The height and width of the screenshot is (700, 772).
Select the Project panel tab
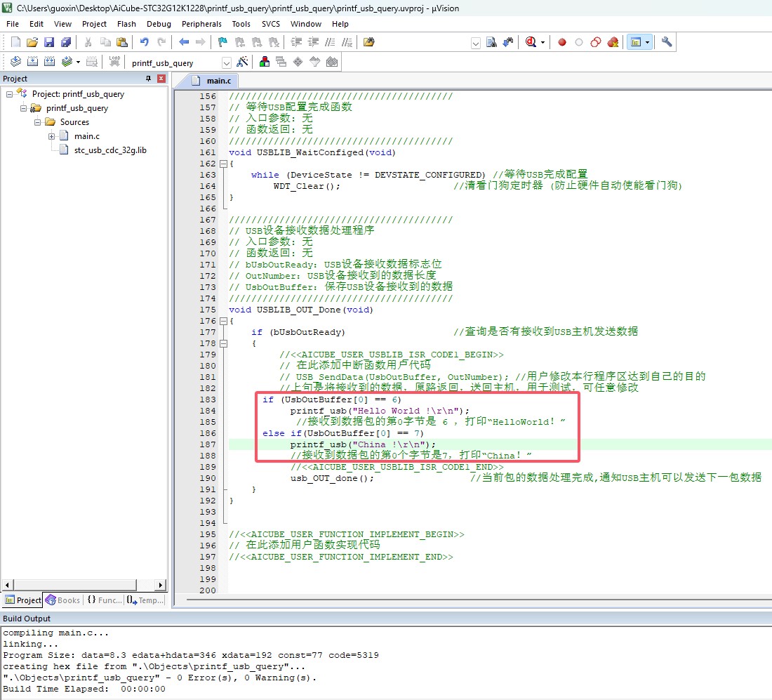22,600
